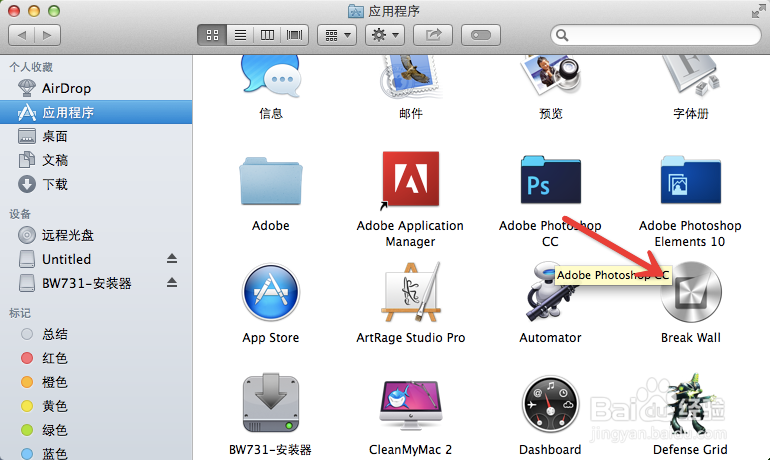This screenshot has height=460, width=770.
Task: Select the 红色 red tag
Action: click(96, 358)
